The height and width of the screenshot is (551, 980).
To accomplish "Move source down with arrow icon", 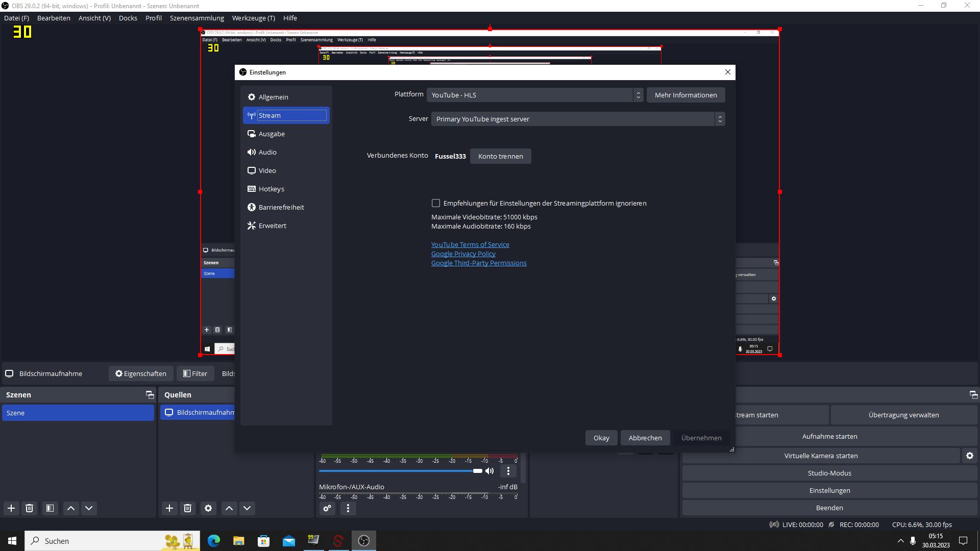I will (247, 508).
